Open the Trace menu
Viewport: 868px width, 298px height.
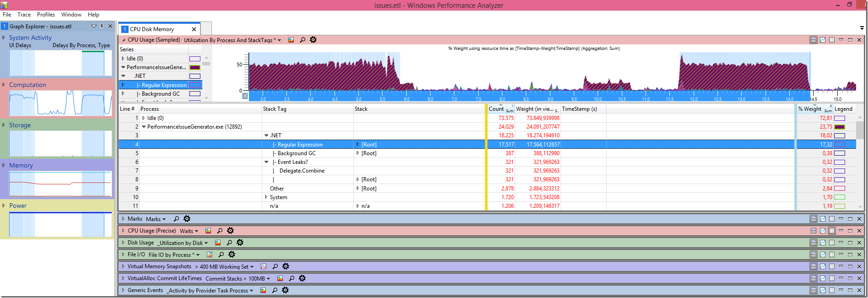[24, 15]
